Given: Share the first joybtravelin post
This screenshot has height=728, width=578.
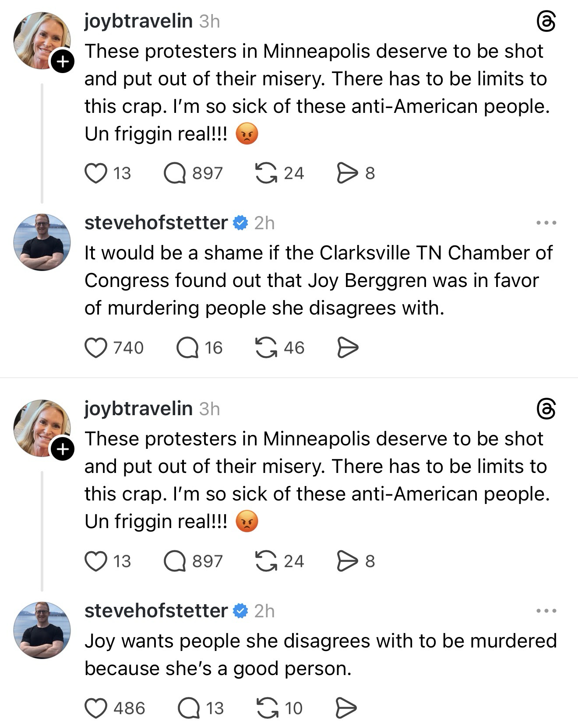Looking at the screenshot, I should pyautogui.click(x=348, y=173).
